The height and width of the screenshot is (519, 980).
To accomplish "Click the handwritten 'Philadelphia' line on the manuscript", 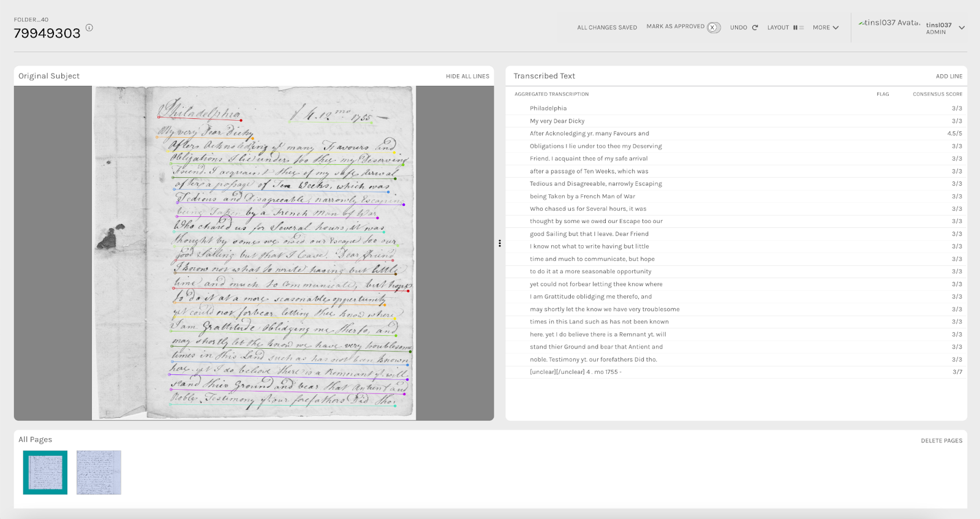I will click(200, 111).
